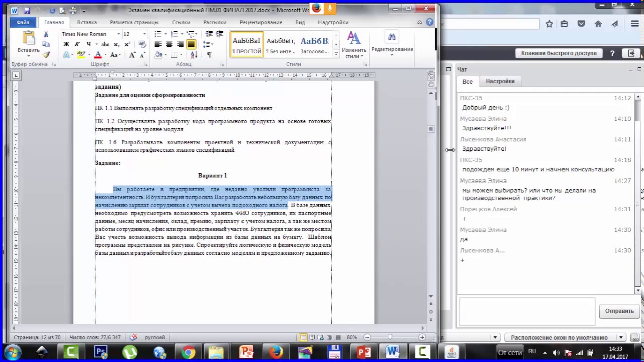The height and width of the screenshot is (362, 644).
Task: Toggle bold formatting (Ж)
Action: (66, 44)
